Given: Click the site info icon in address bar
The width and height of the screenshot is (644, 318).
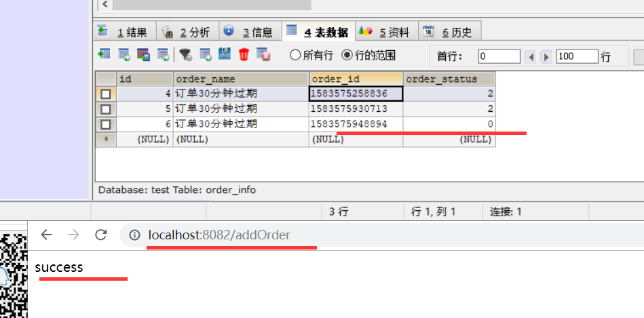Looking at the screenshot, I should (134, 235).
